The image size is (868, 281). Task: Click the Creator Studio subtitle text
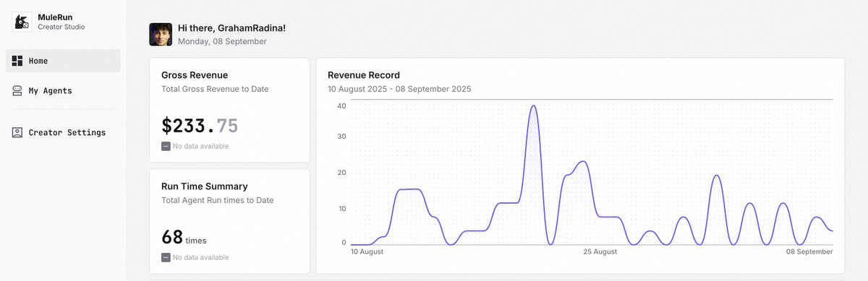coord(61,27)
